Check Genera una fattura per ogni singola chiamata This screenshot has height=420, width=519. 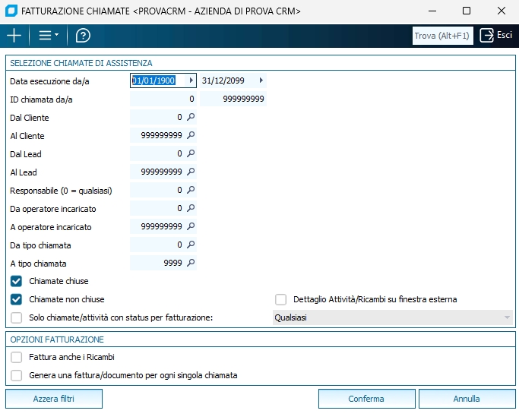pos(16,375)
